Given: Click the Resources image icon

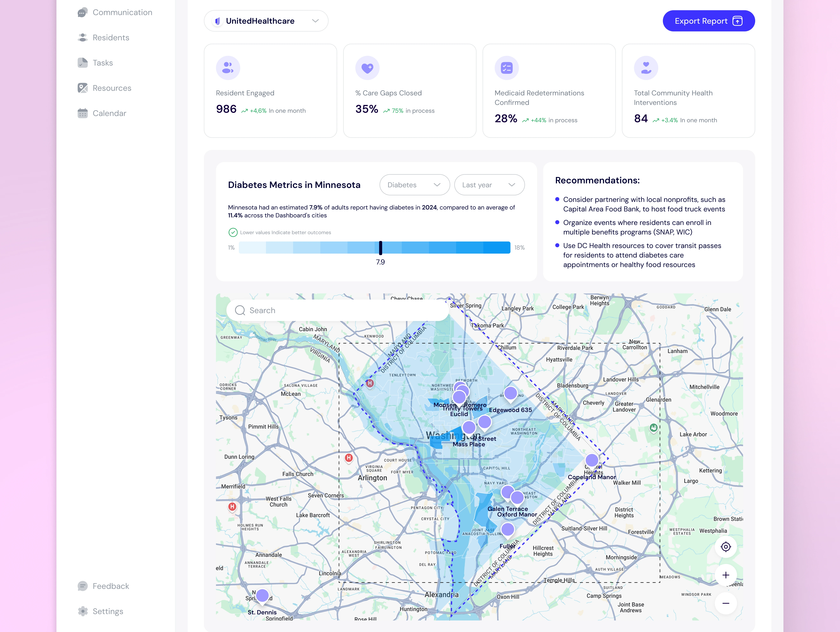Looking at the screenshot, I should [x=82, y=88].
